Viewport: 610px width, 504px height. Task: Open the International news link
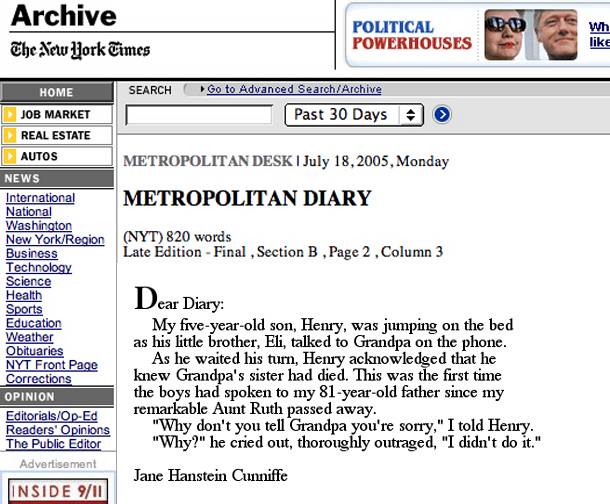(40, 198)
